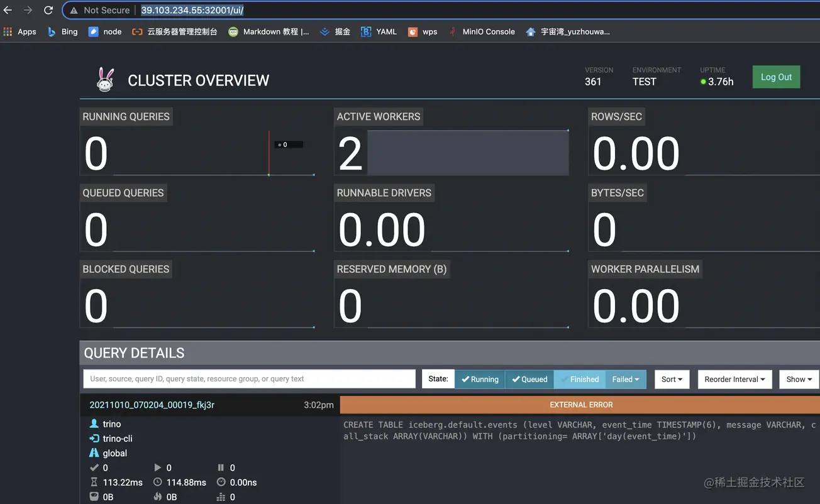Viewport: 820px width, 504px height.
Task: Reload the page with refresh icon
Action: coord(48,10)
